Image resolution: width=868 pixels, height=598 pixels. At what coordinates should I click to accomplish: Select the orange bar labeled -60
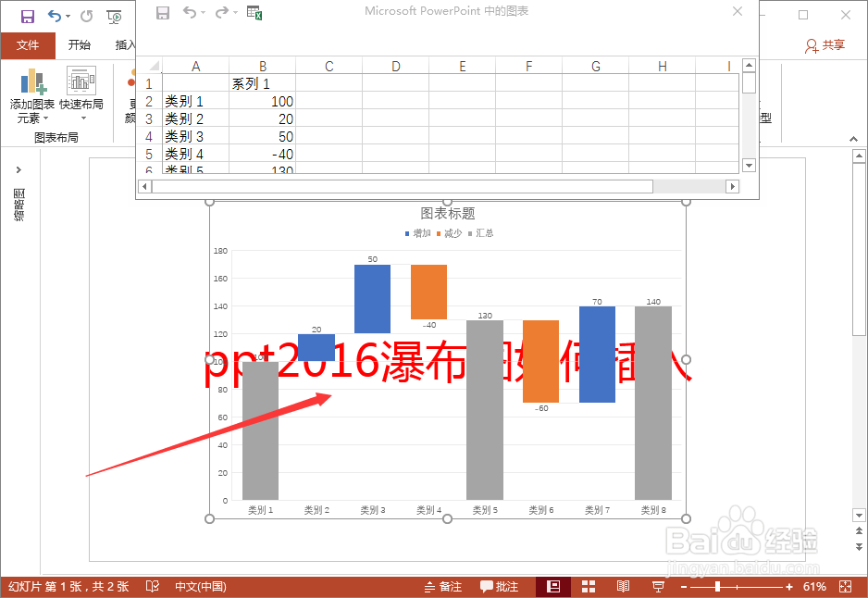pyautogui.click(x=540, y=361)
